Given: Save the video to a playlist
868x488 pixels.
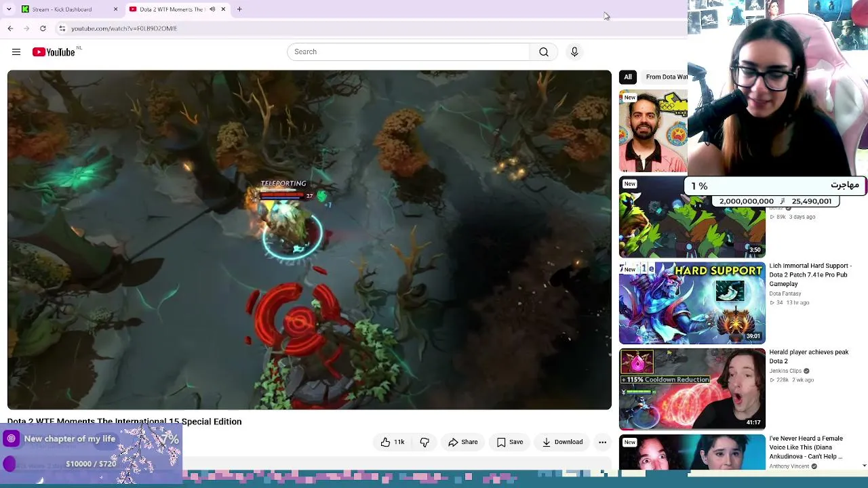Looking at the screenshot, I should pyautogui.click(x=510, y=443).
